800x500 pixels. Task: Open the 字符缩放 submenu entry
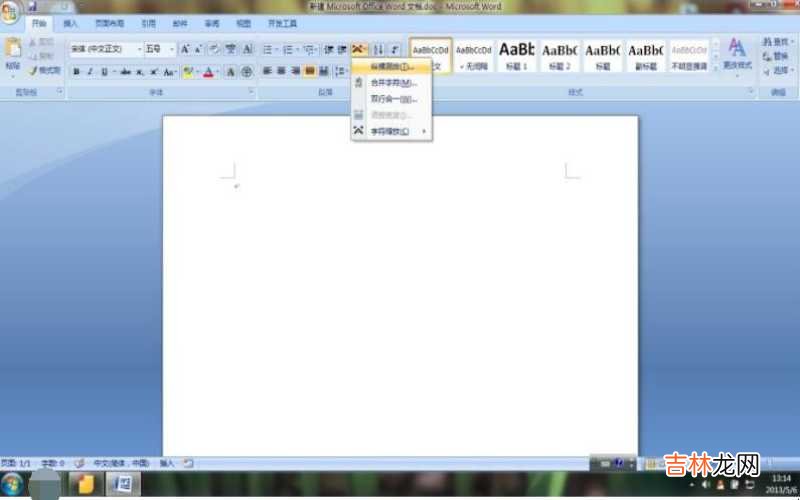[391, 131]
